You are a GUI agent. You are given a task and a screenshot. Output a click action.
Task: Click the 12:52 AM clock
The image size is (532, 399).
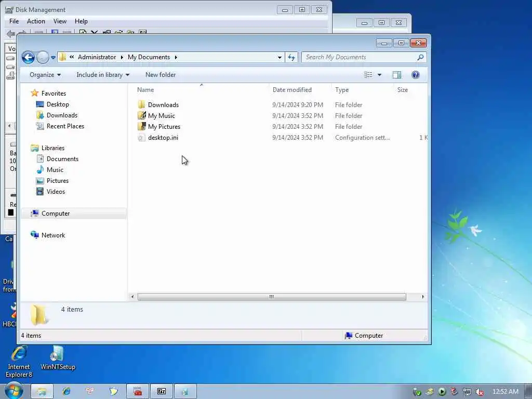point(505,392)
